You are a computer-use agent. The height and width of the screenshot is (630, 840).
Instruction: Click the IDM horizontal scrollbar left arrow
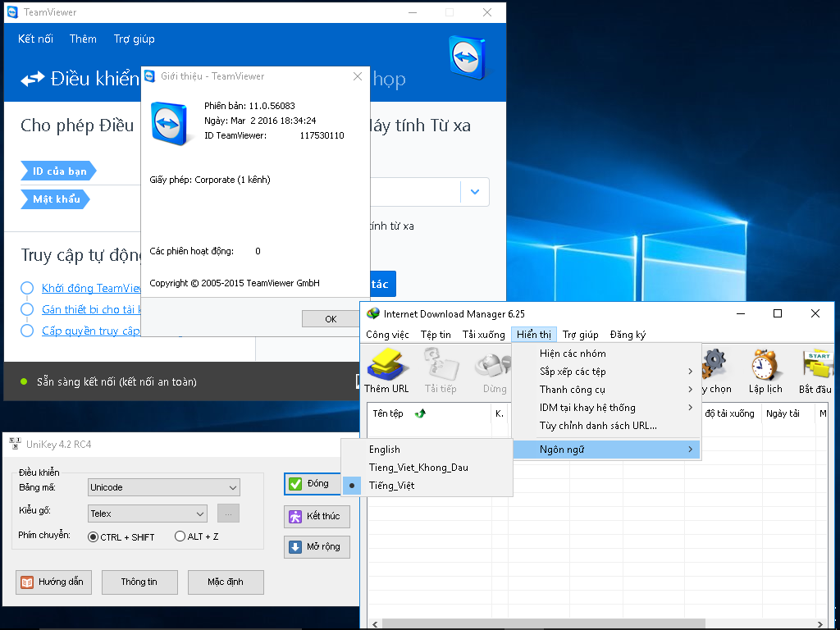[x=375, y=624]
